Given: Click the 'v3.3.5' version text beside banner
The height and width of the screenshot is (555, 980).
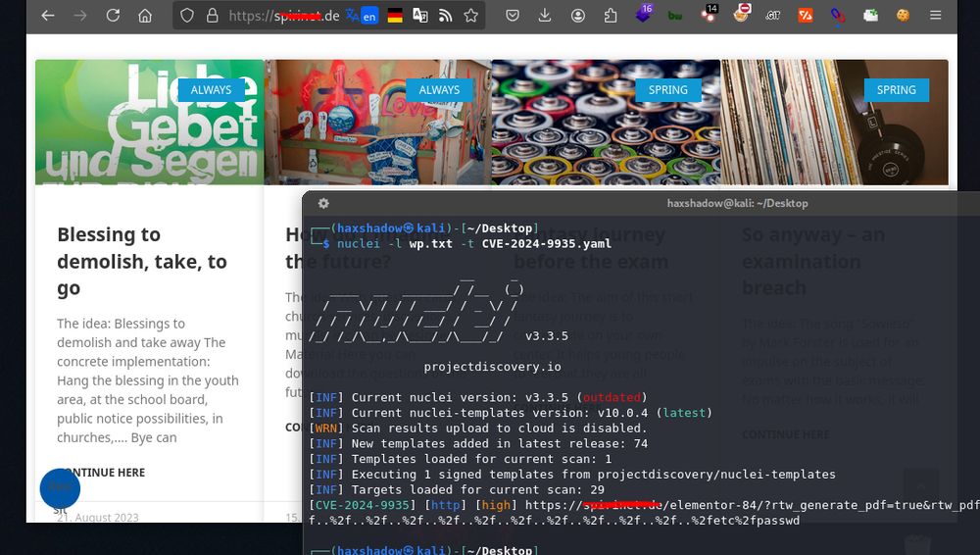Looking at the screenshot, I should pyautogui.click(x=547, y=336).
